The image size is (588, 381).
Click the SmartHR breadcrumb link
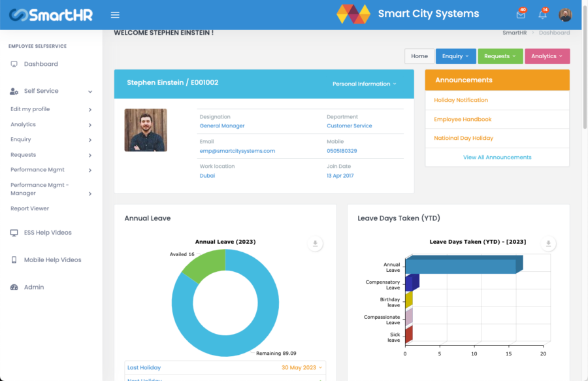click(x=515, y=33)
